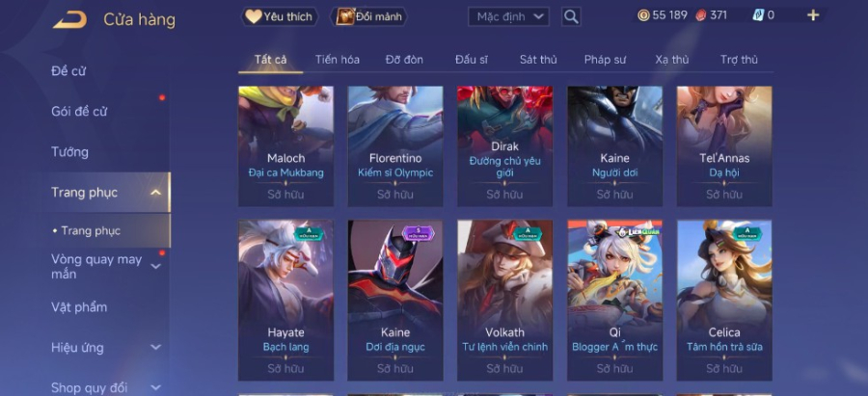The width and height of the screenshot is (868, 396).
Task: Open the Vật phẩm sidebar menu
Action: [79, 307]
